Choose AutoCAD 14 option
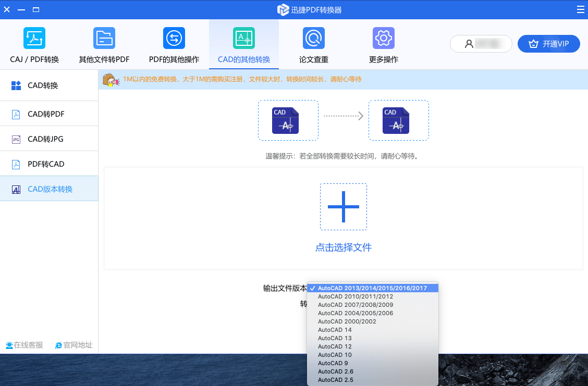 (x=372, y=330)
